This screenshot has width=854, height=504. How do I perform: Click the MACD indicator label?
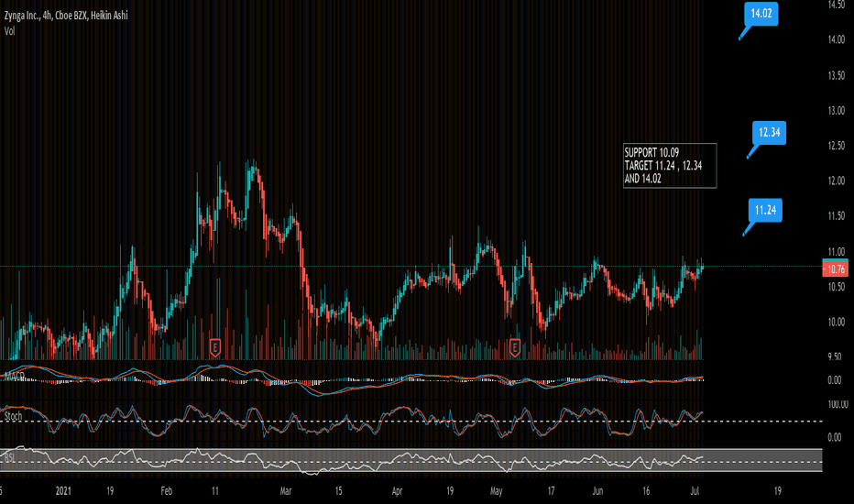pyautogui.click(x=14, y=376)
